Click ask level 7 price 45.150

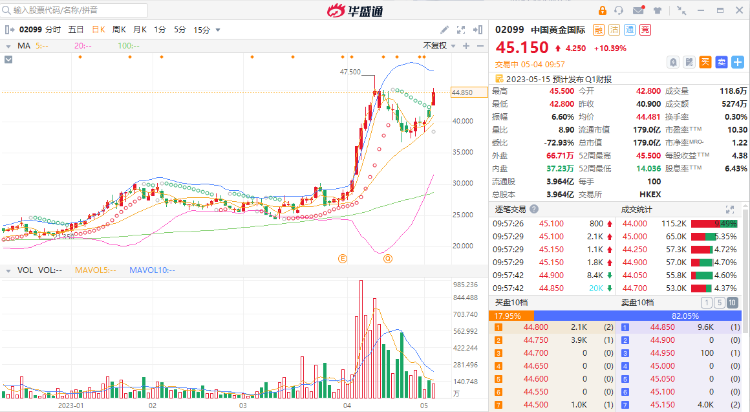click(x=662, y=405)
